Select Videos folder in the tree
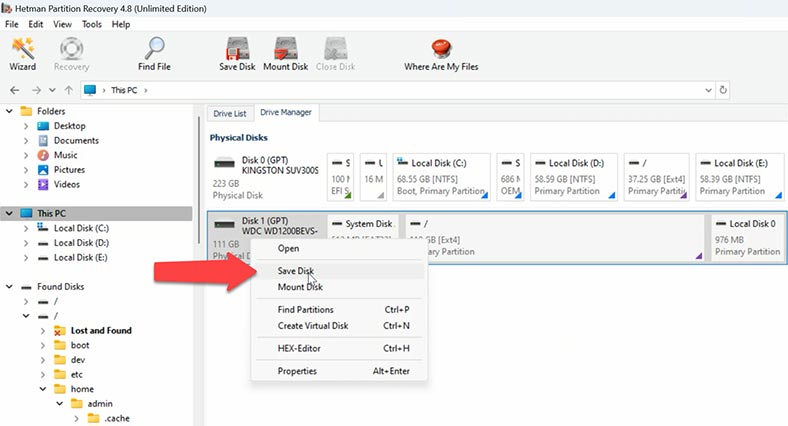Screen dimensions: 788x426 click(x=67, y=184)
